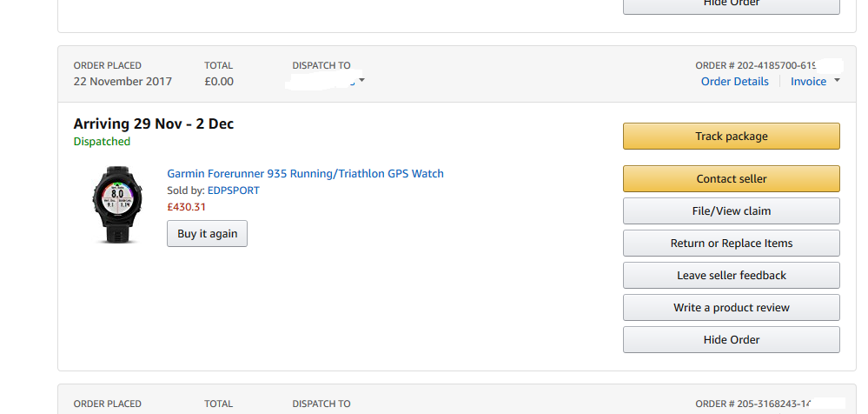The image size is (868, 414).
Task: Hide the Garmin watch order
Action: click(731, 340)
